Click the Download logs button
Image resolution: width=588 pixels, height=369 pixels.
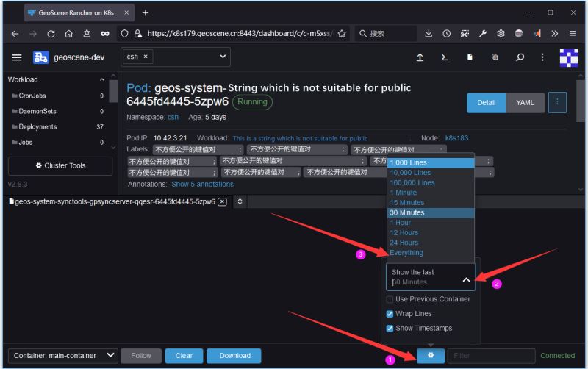click(x=234, y=356)
